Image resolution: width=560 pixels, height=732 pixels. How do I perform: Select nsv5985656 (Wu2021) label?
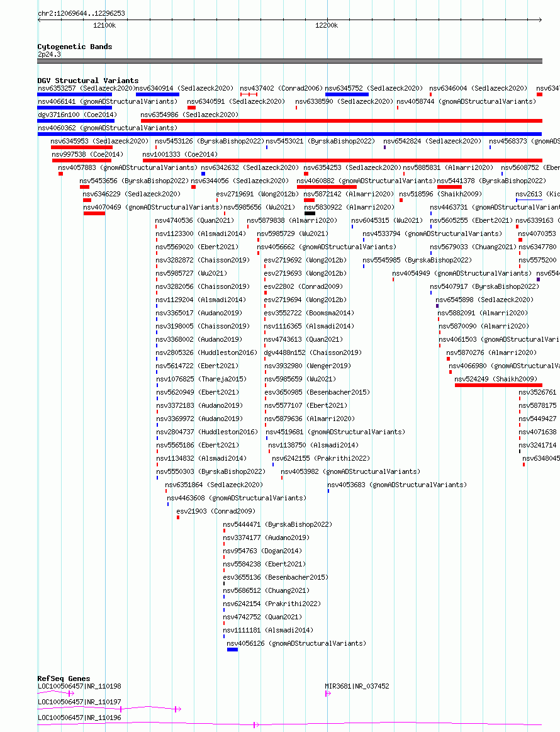point(259,207)
